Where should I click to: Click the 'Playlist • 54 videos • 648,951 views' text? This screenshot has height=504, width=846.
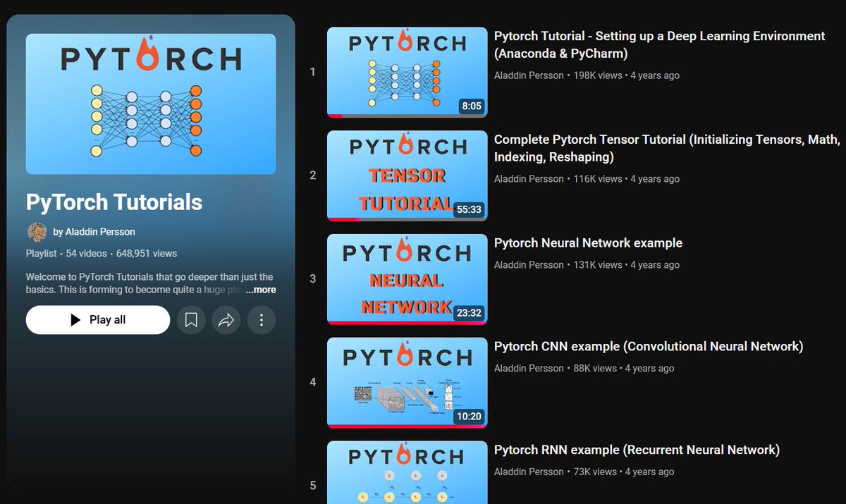[x=102, y=254]
